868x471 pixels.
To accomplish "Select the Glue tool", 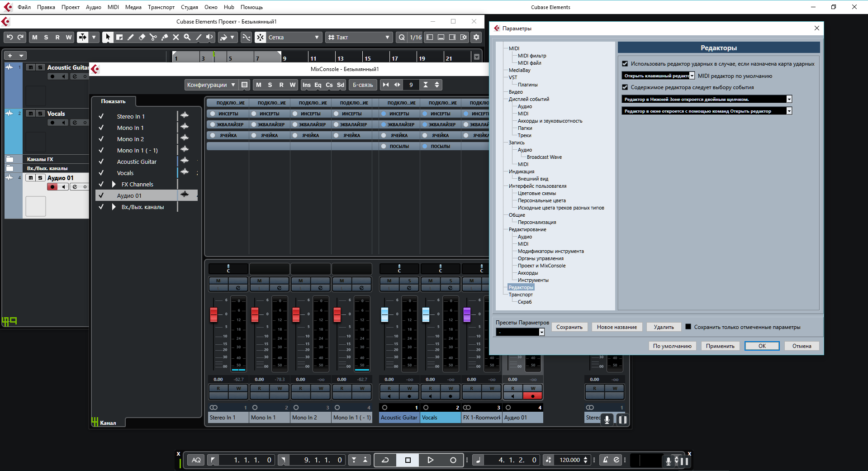I will pyautogui.click(x=165, y=37).
